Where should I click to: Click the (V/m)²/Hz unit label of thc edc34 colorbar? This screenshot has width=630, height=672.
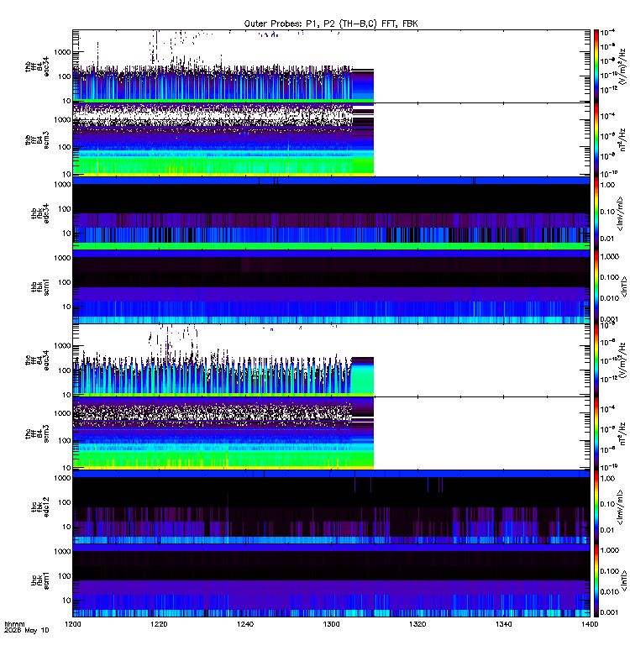tap(622, 360)
